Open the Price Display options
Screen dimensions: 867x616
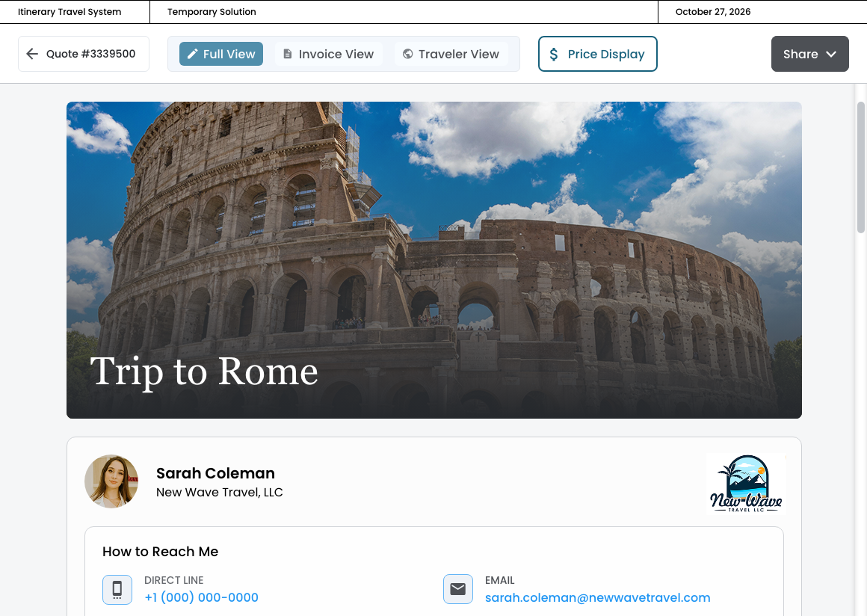click(598, 54)
